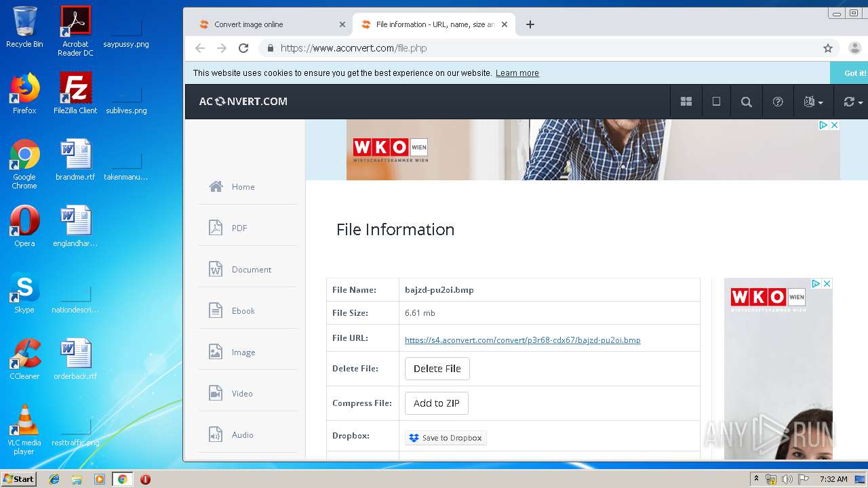Open the bajzd-pu2oi.bmp file URL link
This screenshot has height=488, width=868.
(523, 340)
